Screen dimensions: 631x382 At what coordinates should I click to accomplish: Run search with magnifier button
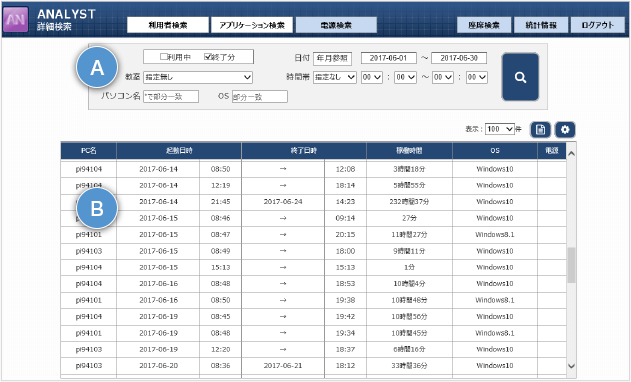tap(520, 77)
